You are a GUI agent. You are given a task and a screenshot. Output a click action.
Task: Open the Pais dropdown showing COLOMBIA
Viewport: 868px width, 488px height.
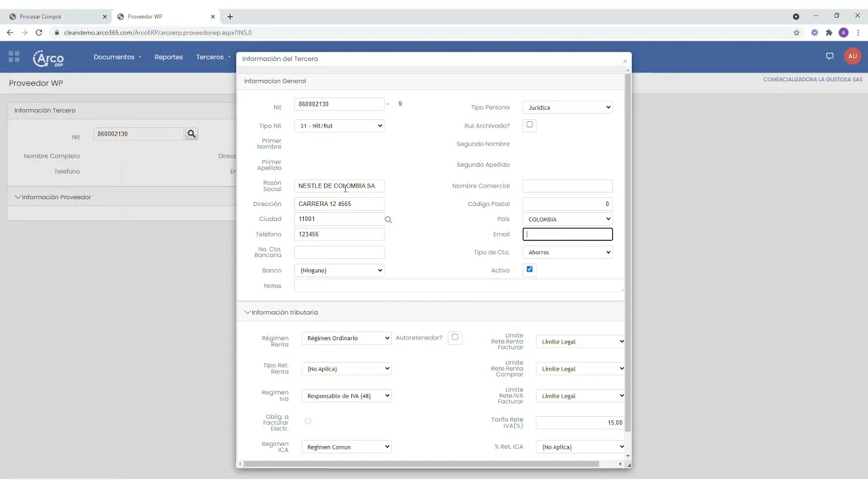point(568,219)
